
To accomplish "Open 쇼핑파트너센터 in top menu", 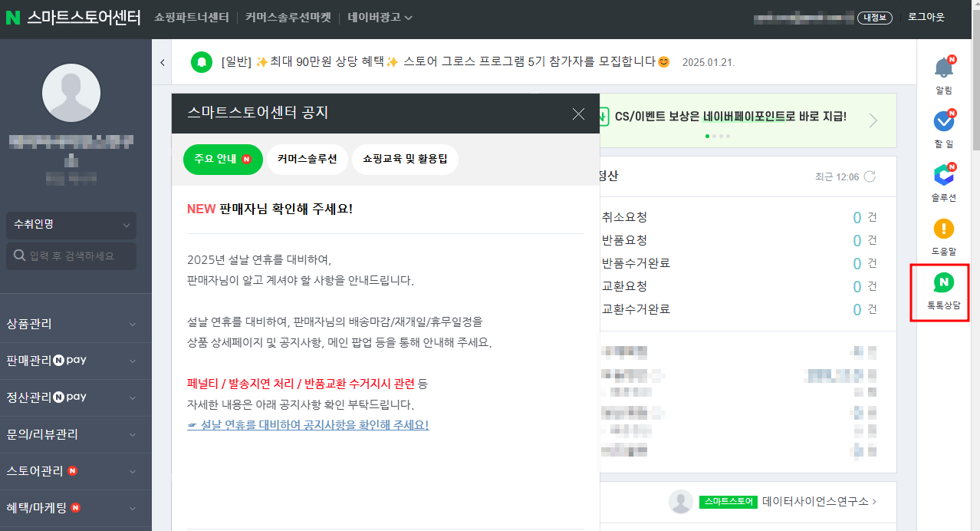I will pos(192,17).
